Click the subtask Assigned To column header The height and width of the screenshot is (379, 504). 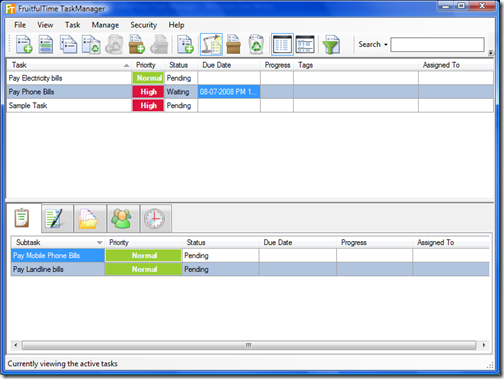point(451,242)
